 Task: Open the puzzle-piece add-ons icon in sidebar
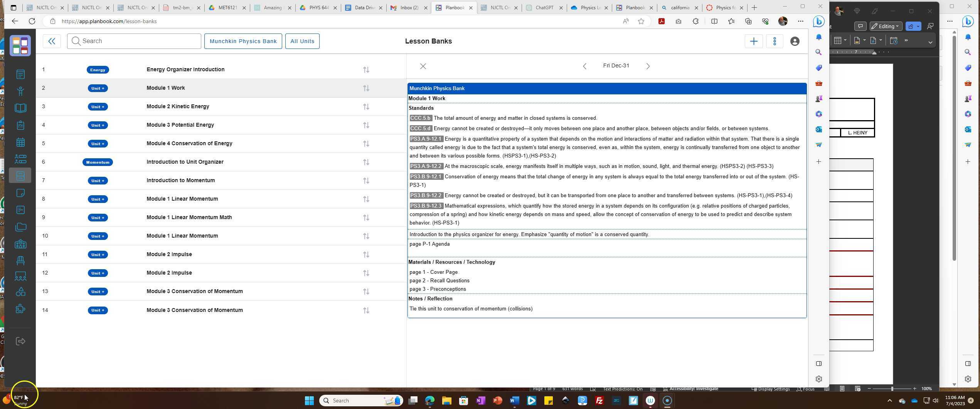click(x=20, y=308)
